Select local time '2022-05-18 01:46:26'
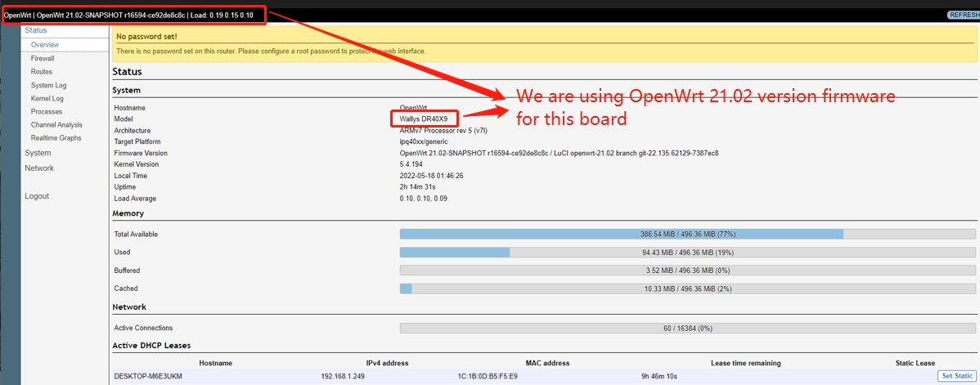The height and width of the screenshot is (385, 980). click(x=431, y=176)
